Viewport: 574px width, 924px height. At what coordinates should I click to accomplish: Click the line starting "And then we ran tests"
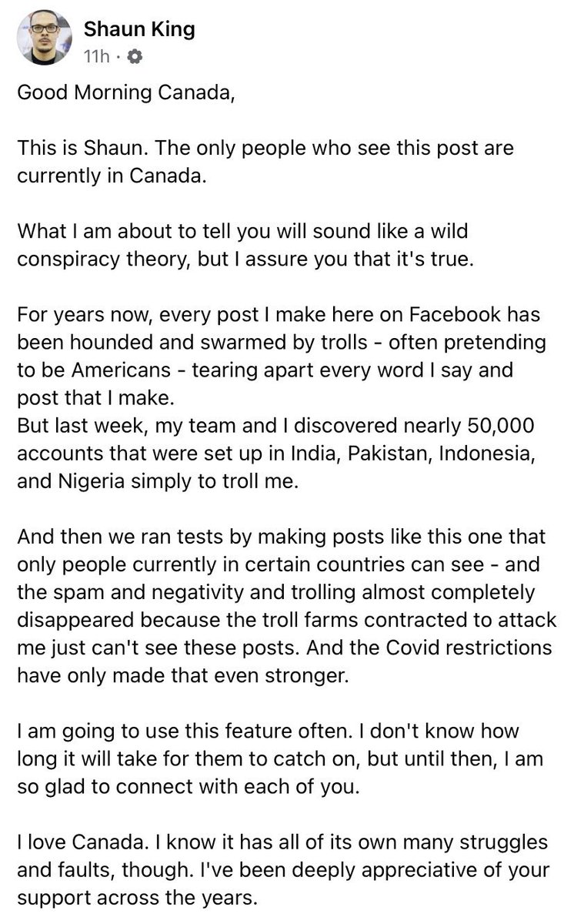click(281, 535)
